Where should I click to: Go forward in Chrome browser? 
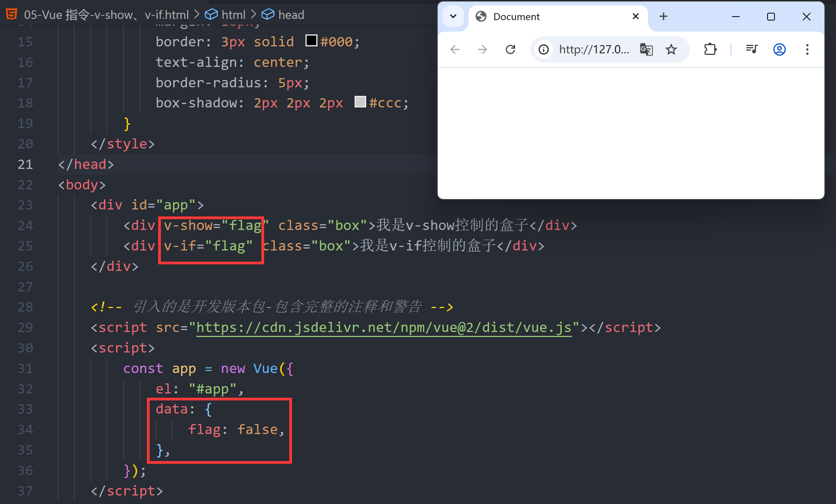tap(483, 49)
